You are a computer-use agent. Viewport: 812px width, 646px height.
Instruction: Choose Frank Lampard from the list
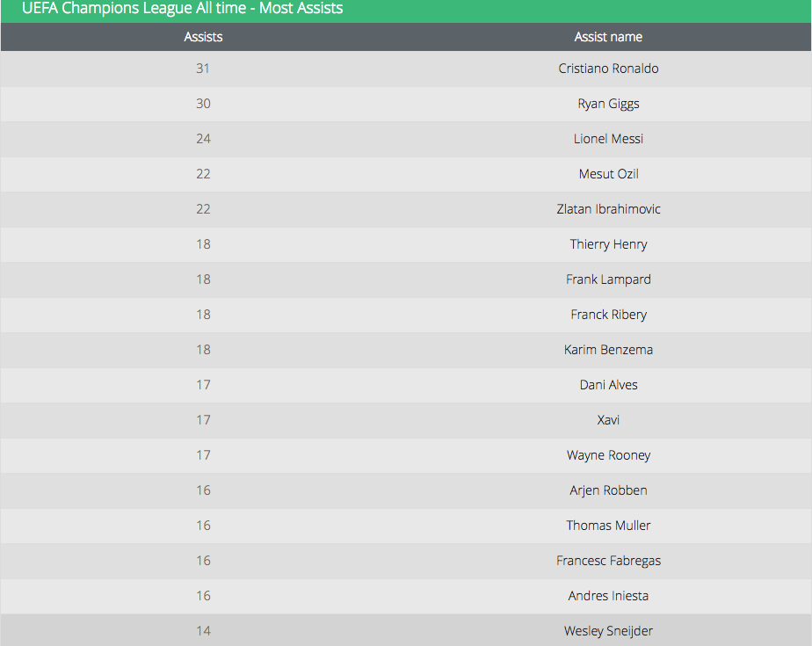point(608,279)
